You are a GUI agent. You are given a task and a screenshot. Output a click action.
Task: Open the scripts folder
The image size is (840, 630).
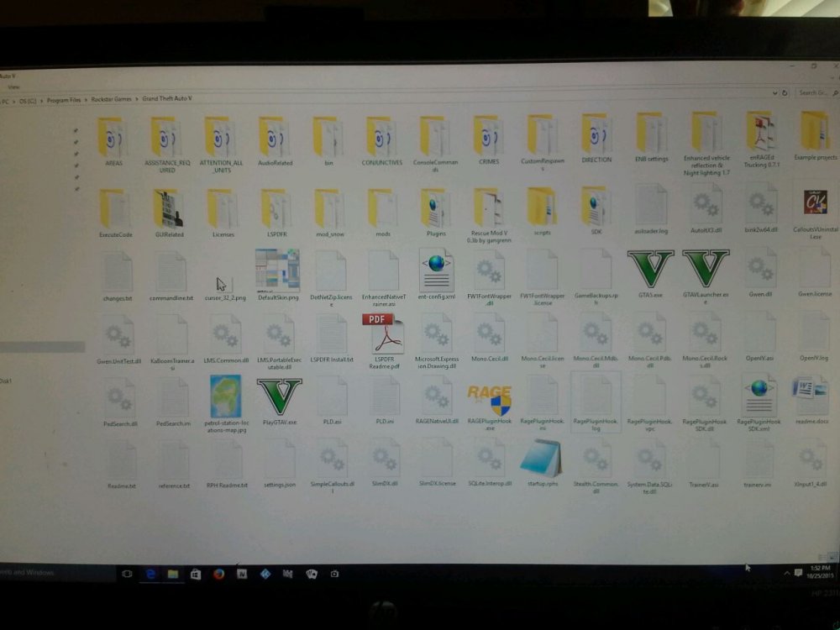click(x=542, y=211)
